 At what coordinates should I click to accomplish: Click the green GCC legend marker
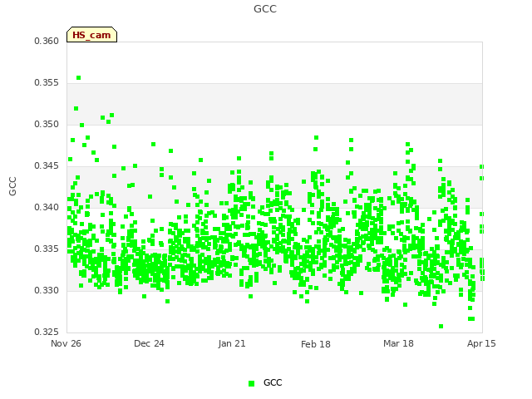pos(251,383)
